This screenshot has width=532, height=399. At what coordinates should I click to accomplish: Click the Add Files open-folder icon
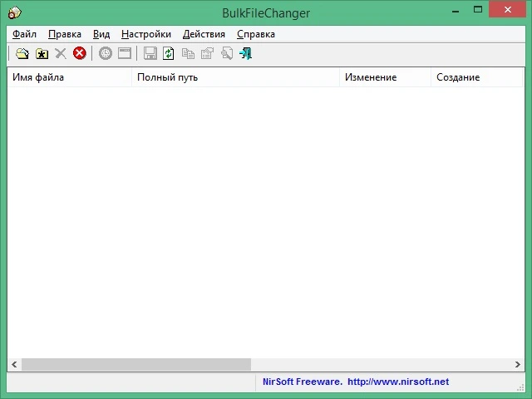point(22,53)
